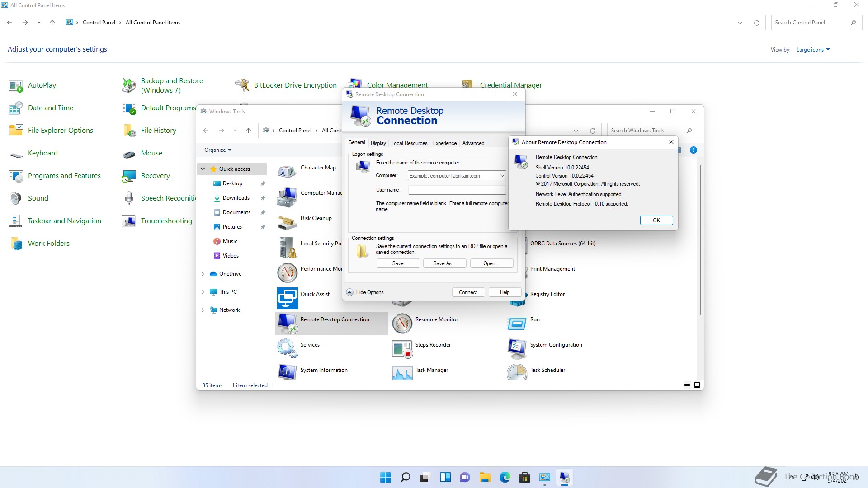Open Programs and Features icon
This screenshot has height=488, width=868.
(16, 176)
